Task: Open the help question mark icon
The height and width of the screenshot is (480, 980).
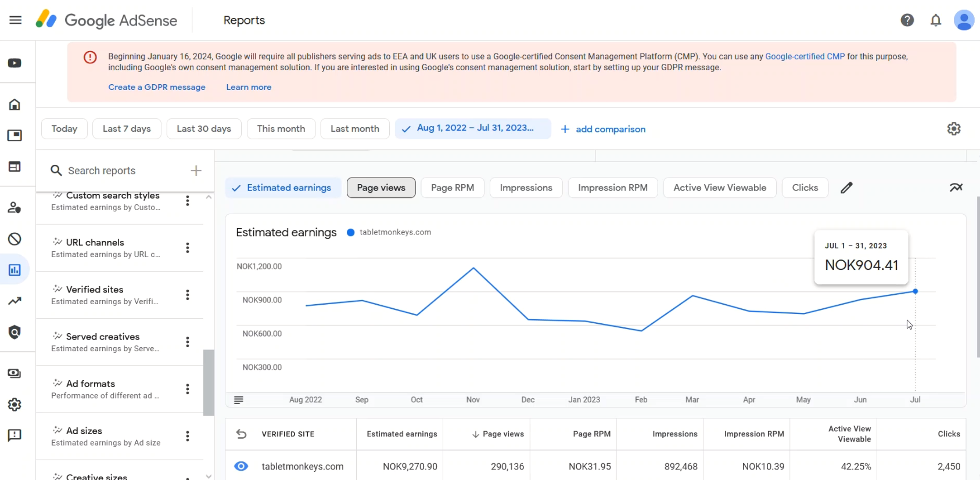Action: 907,20
